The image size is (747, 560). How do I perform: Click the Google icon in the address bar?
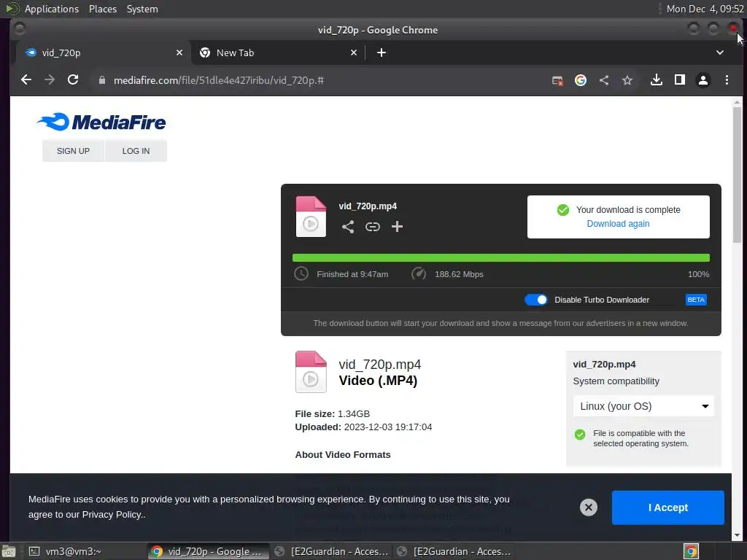(x=580, y=80)
